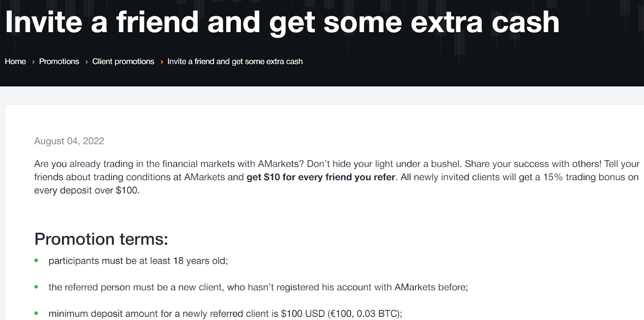Click the 'every deposit over $100' text
644x320 pixels.
pos(87,191)
